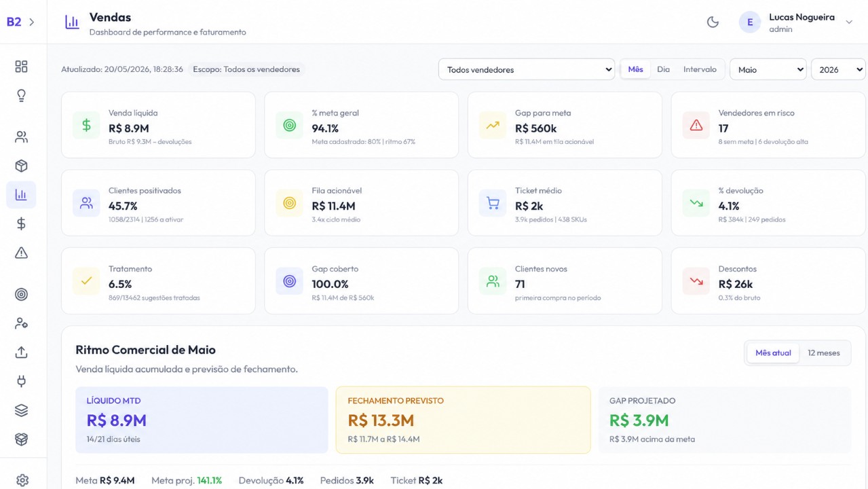The width and height of the screenshot is (868, 489).
Task: Open the settings gear icon in sidebar
Action: tap(22, 480)
